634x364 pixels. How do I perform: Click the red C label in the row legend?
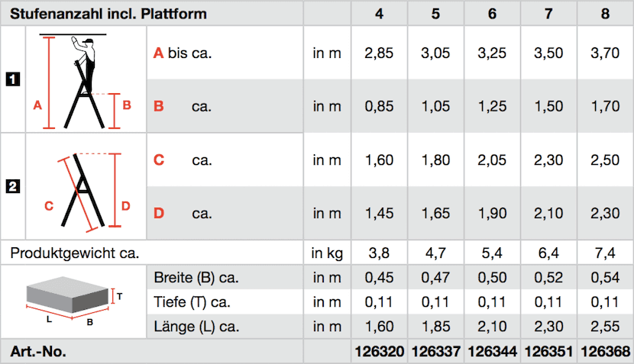[158, 160]
